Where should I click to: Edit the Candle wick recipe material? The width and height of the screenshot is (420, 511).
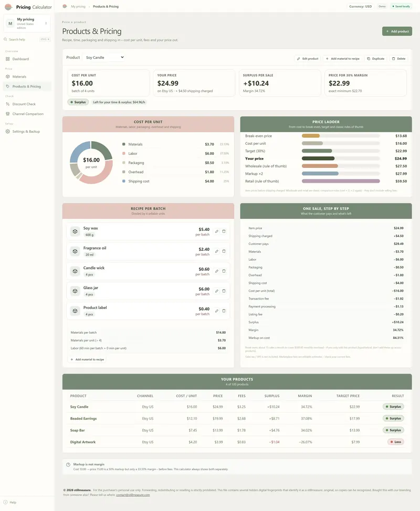click(x=216, y=271)
